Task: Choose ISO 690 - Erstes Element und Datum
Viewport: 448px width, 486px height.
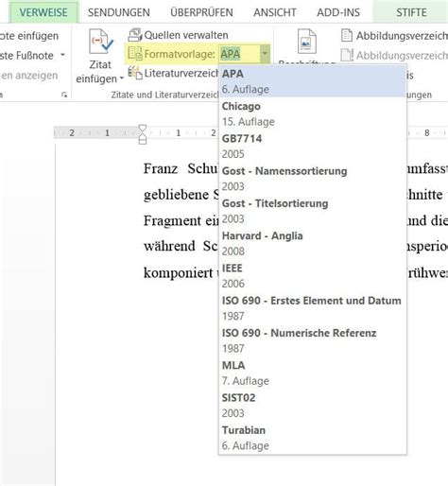Action: coord(313,308)
